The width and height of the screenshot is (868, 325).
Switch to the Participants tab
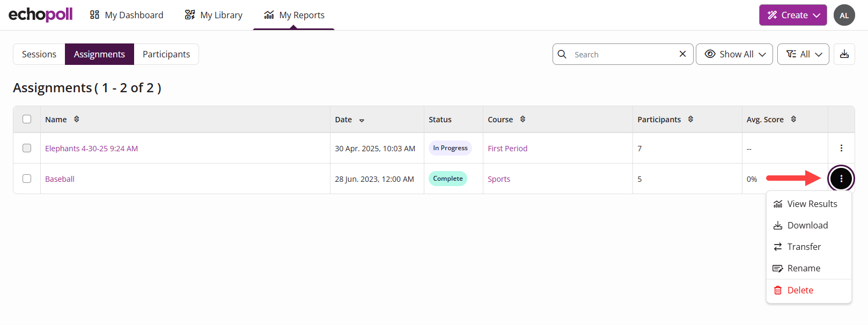[x=166, y=54]
